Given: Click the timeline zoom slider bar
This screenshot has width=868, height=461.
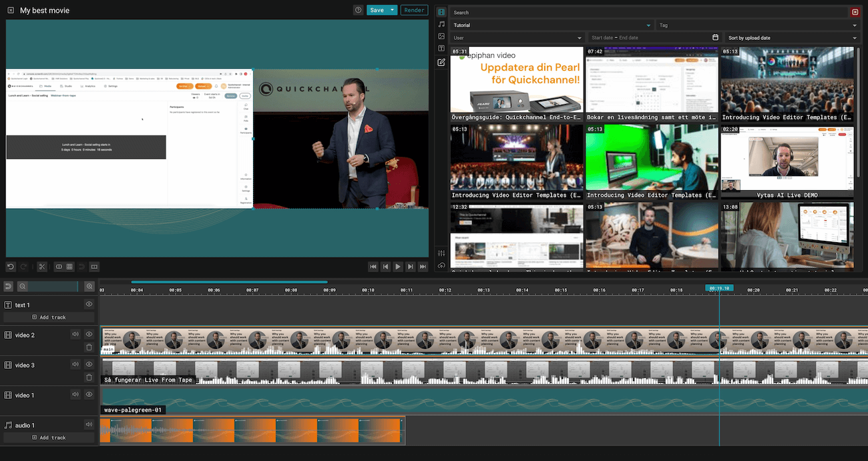Looking at the screenshot, I should point(53,286).
